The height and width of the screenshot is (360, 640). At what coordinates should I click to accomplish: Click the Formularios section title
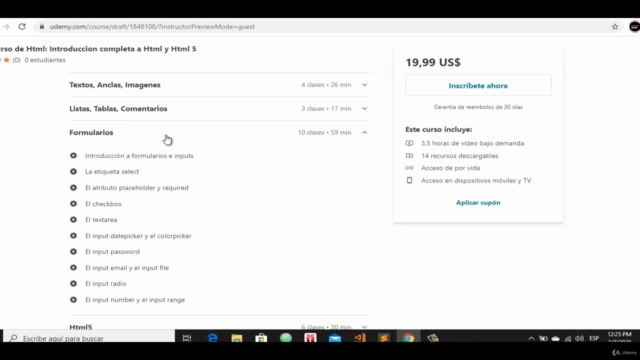tap(91, 132)
